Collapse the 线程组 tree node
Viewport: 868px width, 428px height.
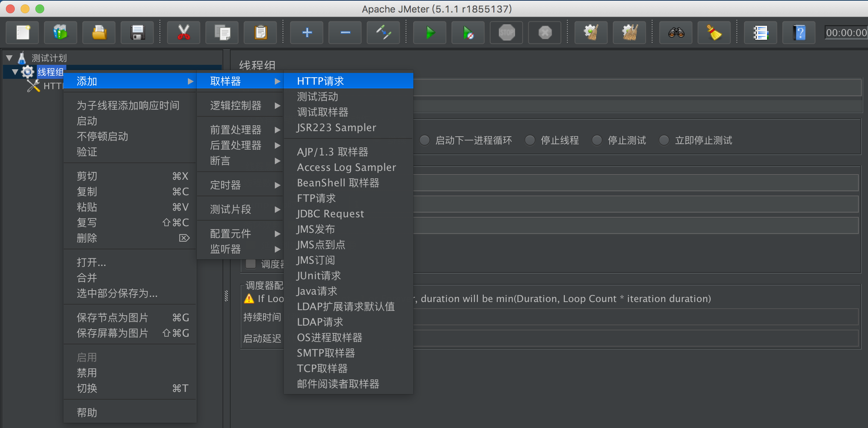(x=15, y=72)
